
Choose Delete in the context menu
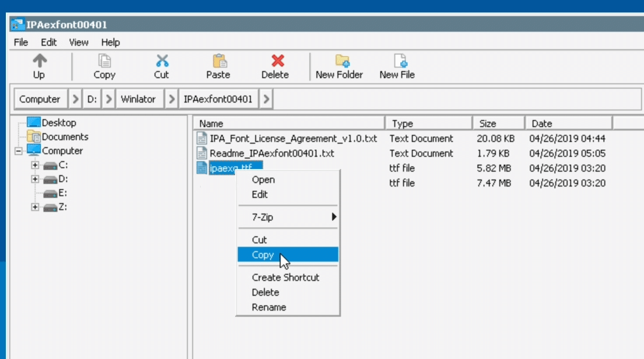tap(288, 292)
